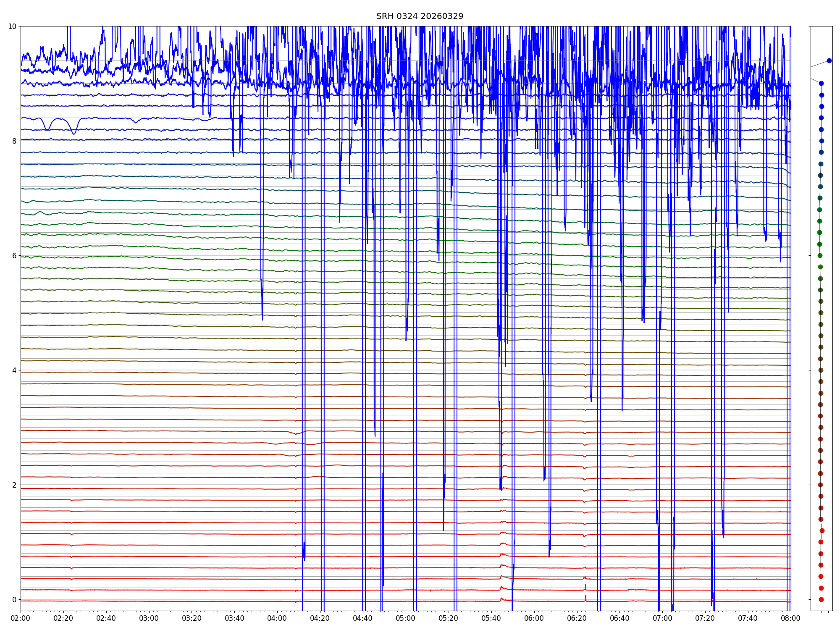Click the 06:20 x-axis time label
This screenshot has height=630, width=840.
(577, 618)
